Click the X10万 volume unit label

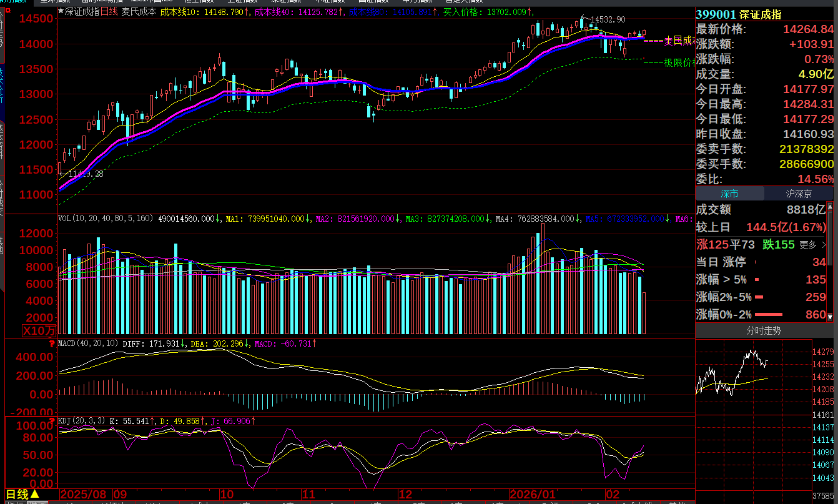(x=39, y=330)
